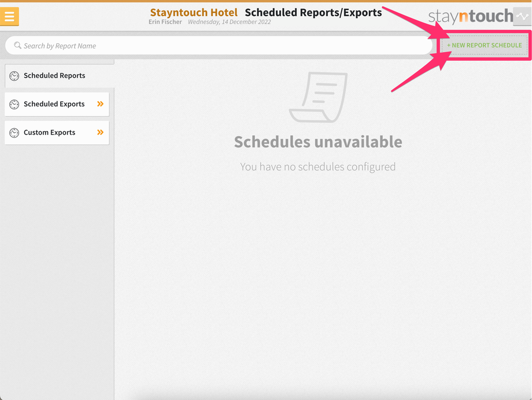Click the activity graph icon top right

point(522,16)
